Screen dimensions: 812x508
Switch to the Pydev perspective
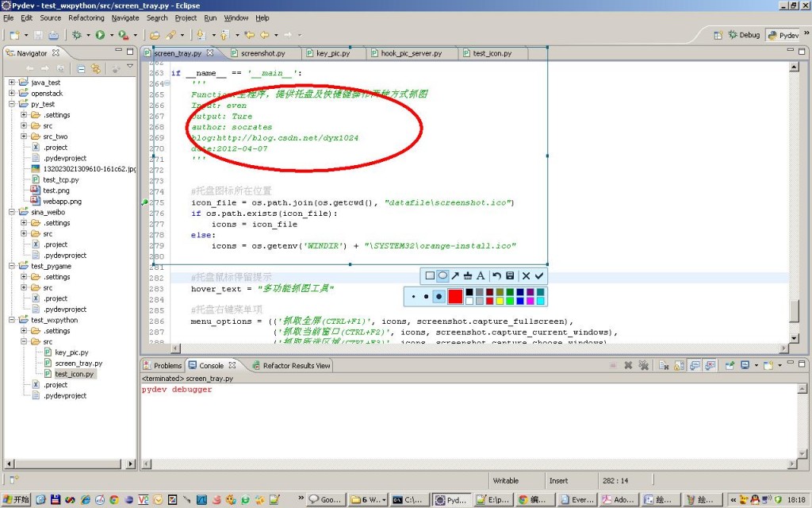click(783, 35)
